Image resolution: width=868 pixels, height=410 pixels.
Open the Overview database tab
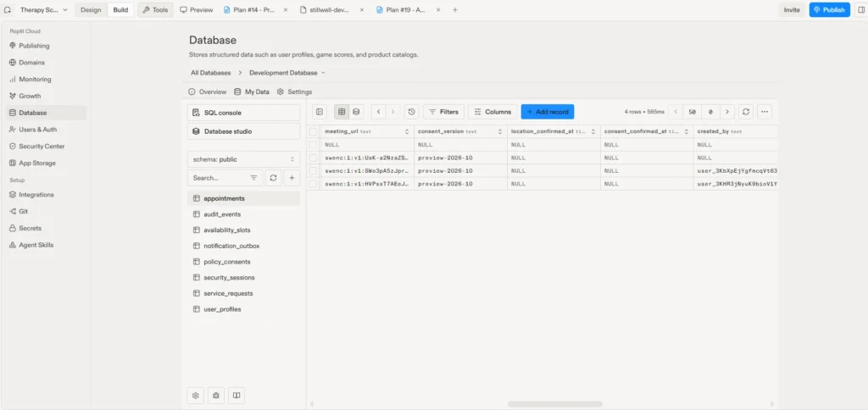(x=208, y=91)
